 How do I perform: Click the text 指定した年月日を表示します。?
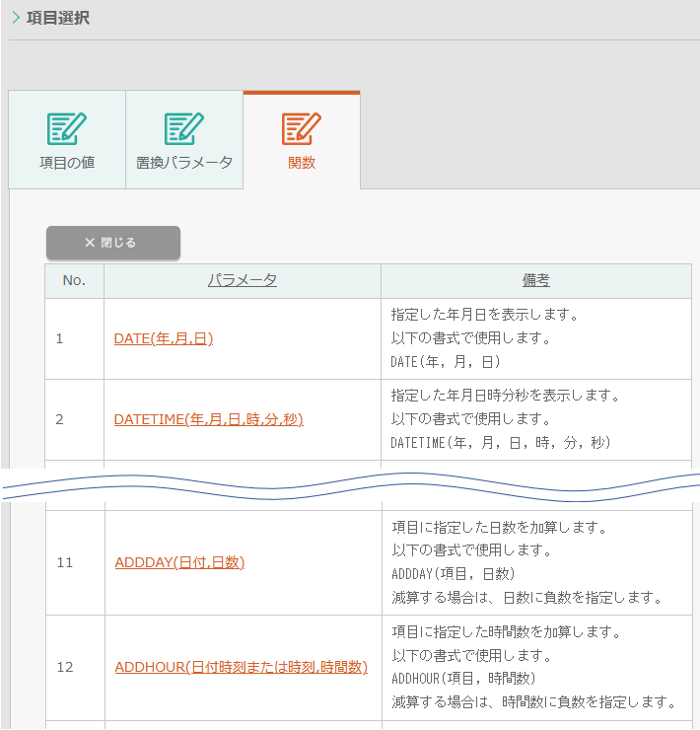tap(484, 315)
